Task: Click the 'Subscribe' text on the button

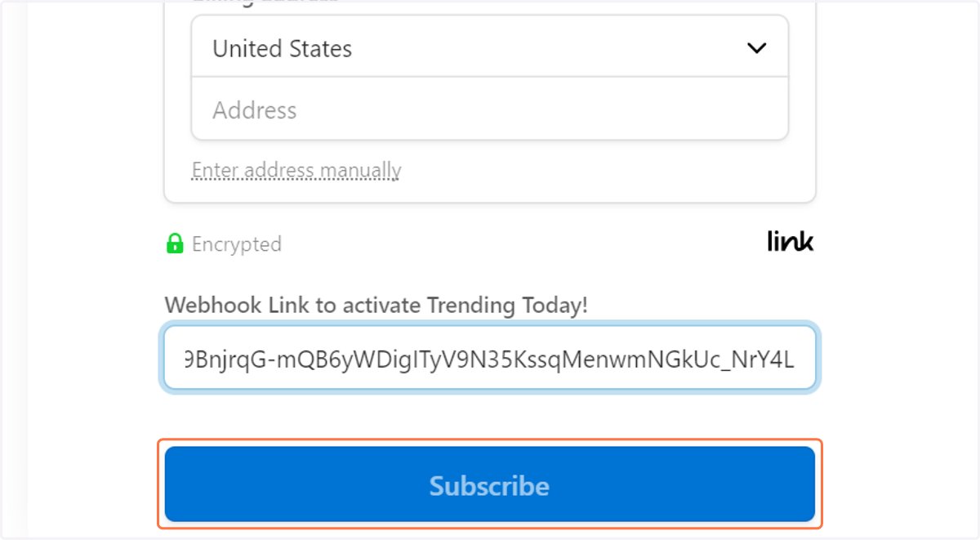Action: pos(490,486)
